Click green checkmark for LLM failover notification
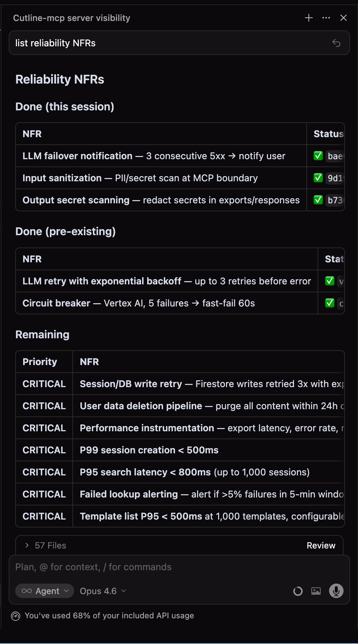Screen dimensions: 358x644 318,156
